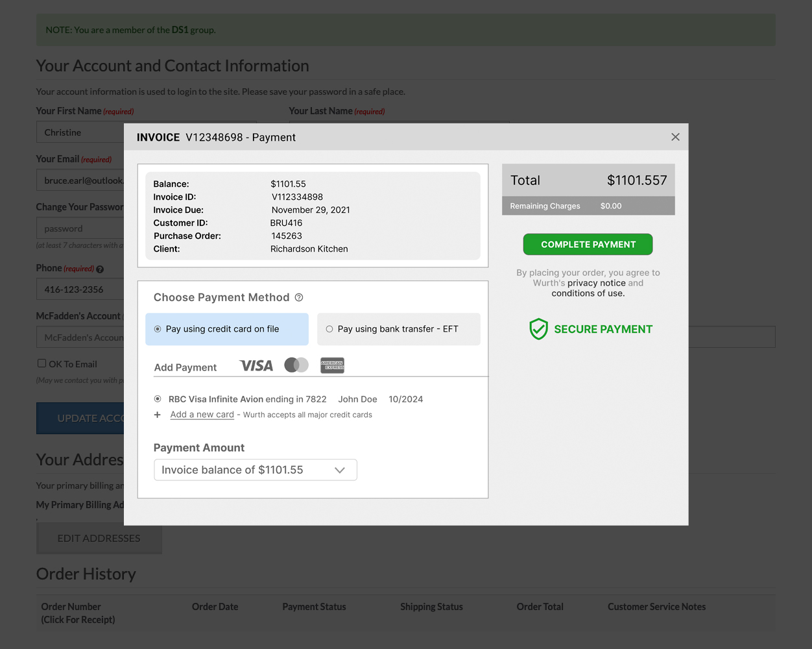
Task: Click the card expiry 10/2024
Action: coord(406,399)
